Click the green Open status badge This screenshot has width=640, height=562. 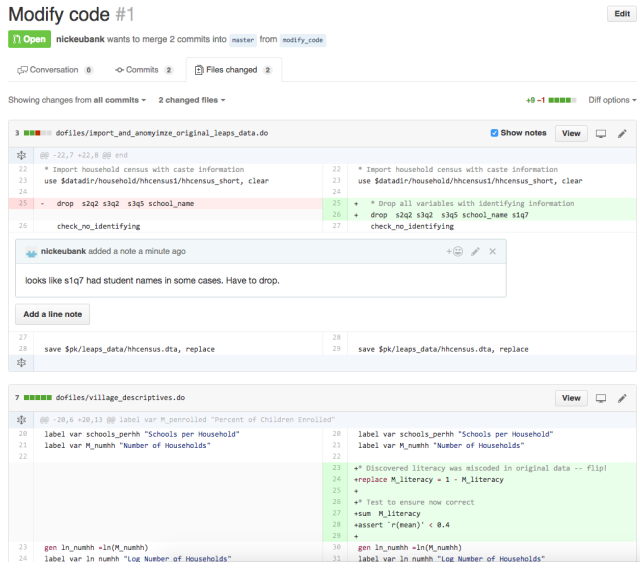(x=29, y=39)
